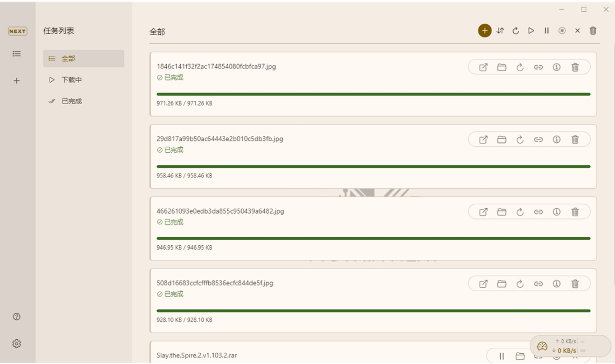The image size is (615, 364).
Task: Redownload 29d817a99b50ac64443e2b010c5db3fb.jpg
Action: pos(520,139)
